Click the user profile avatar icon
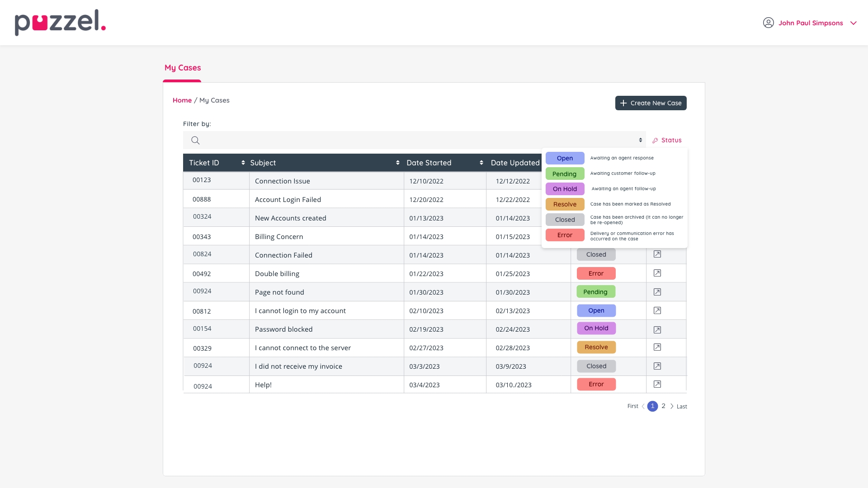The height and width of the screenshot is (488, 868). (768, 23)
